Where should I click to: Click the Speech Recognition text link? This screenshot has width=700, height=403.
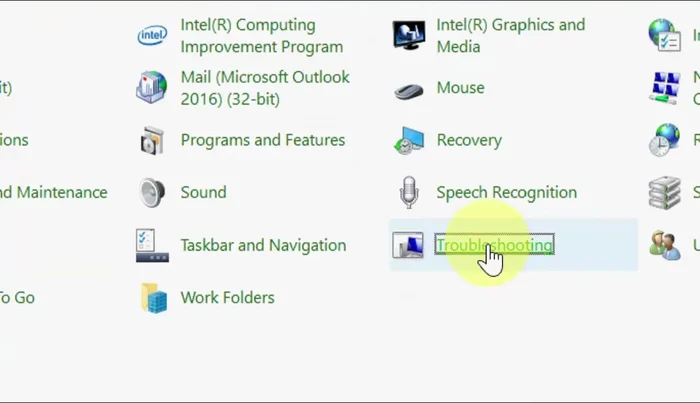pos(506,192)
